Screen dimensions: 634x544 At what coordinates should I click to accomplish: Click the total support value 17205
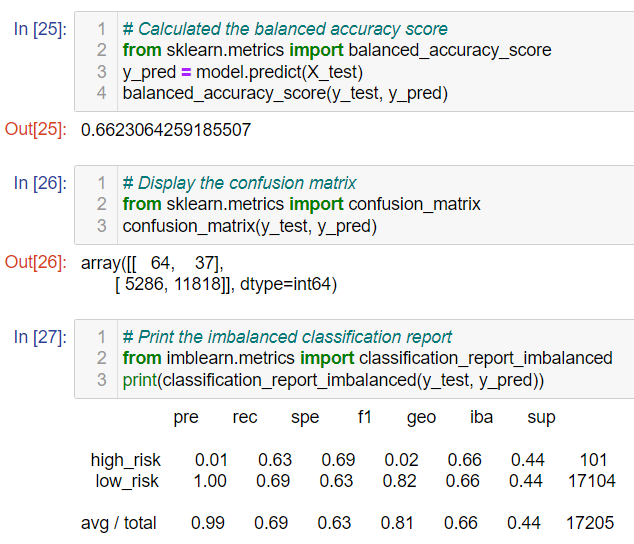pos(590,523)
